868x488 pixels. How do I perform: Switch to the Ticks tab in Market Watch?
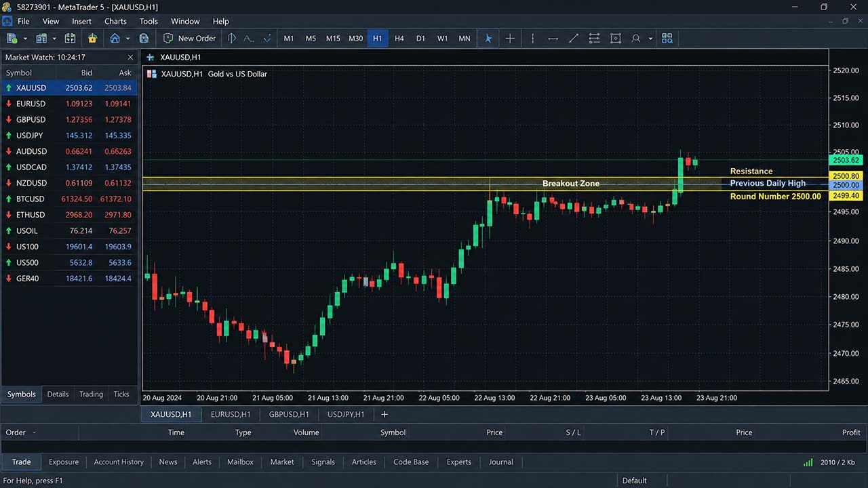click(x=121, y=394)
